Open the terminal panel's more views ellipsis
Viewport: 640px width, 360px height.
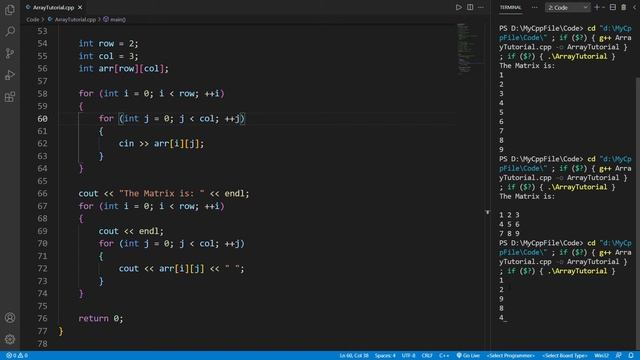[x=534, y=7]
